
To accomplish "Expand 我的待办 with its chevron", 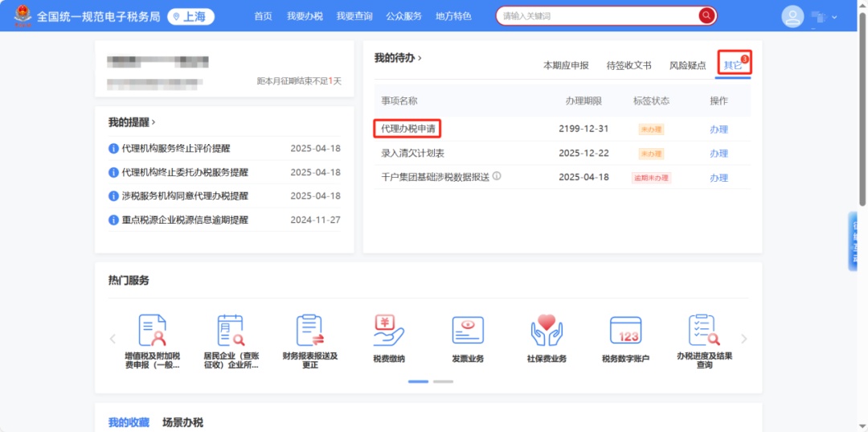I will pos(419,58).
